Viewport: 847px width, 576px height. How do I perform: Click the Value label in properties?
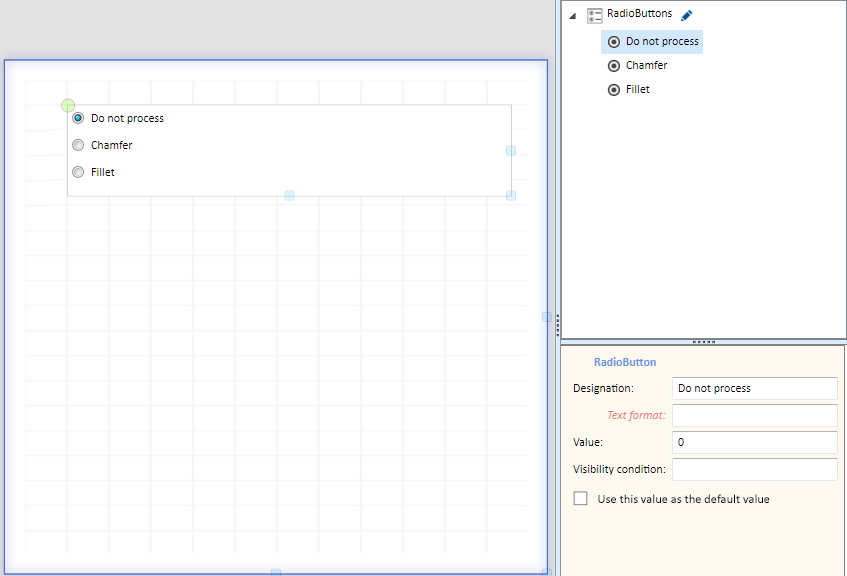[588, 443]
